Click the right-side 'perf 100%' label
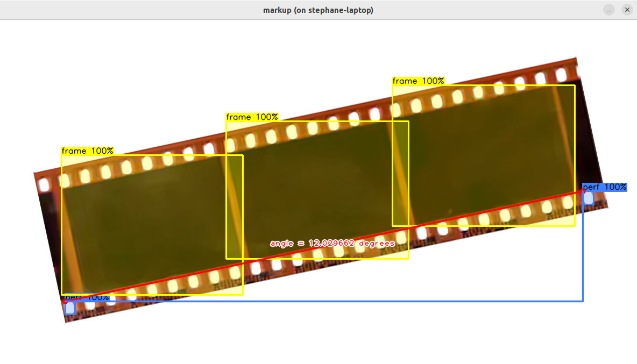 [605, 187]
